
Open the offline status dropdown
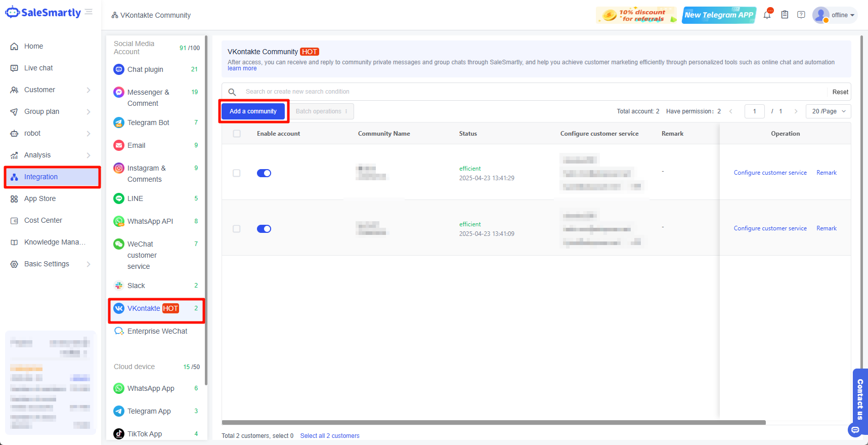pos(843,15)
